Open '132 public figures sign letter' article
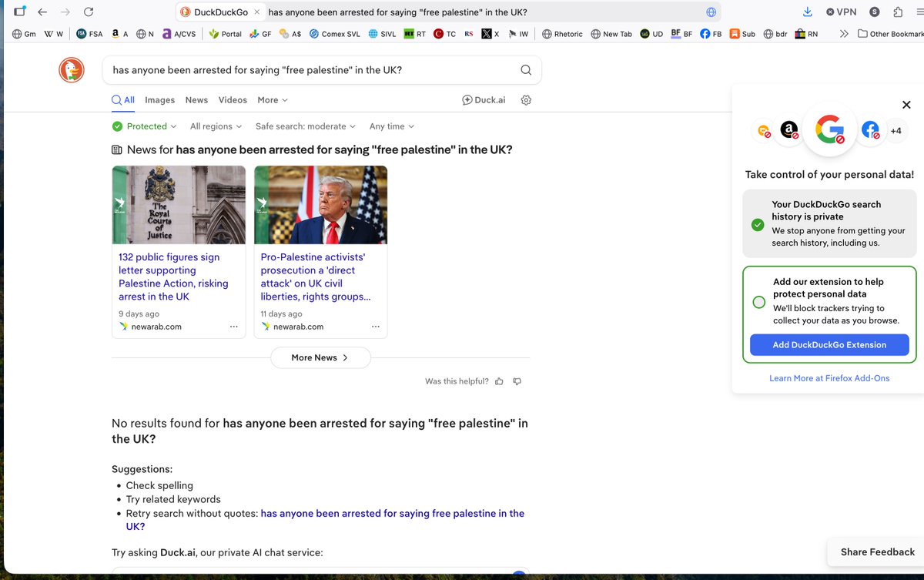The height and width of the screenshot is (580, 924). point(173,277)
